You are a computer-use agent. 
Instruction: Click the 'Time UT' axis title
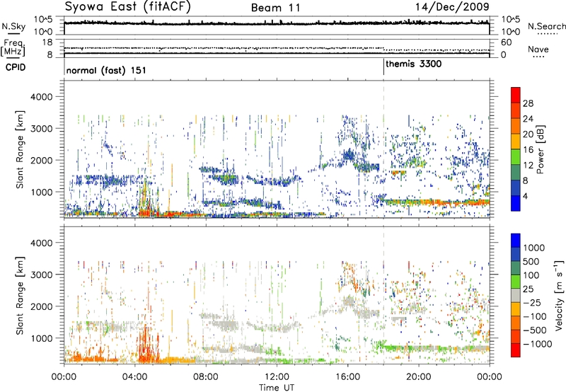(277, 388)
